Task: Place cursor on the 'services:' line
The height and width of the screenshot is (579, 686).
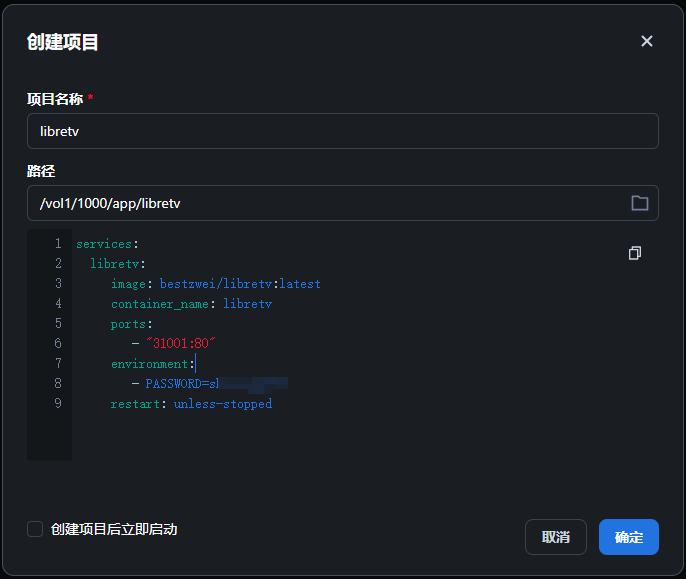Action: pyautogui.click(x=107, y=244)
